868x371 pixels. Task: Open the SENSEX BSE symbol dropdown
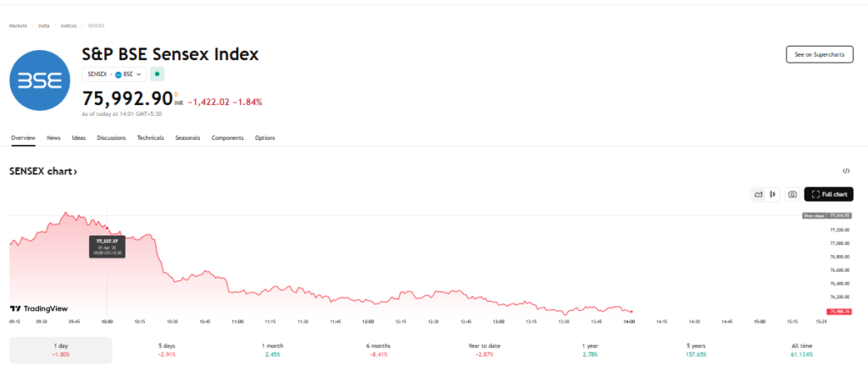[114, 74]
